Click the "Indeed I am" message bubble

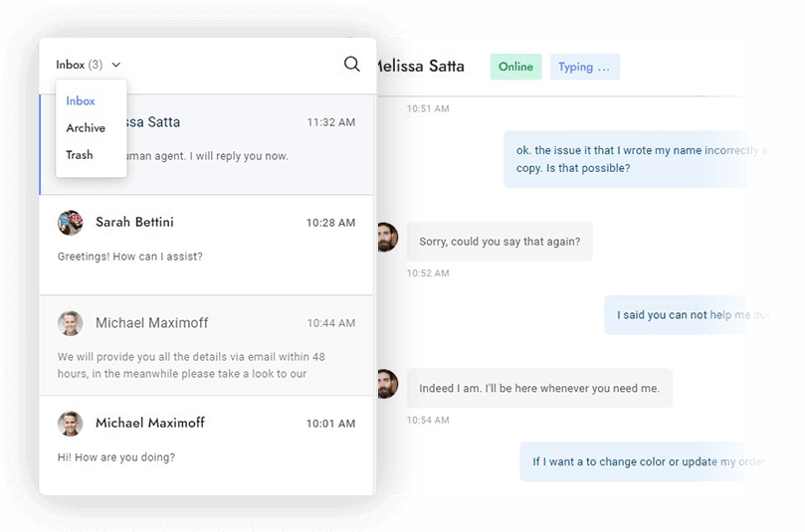(x=539, y=388)
